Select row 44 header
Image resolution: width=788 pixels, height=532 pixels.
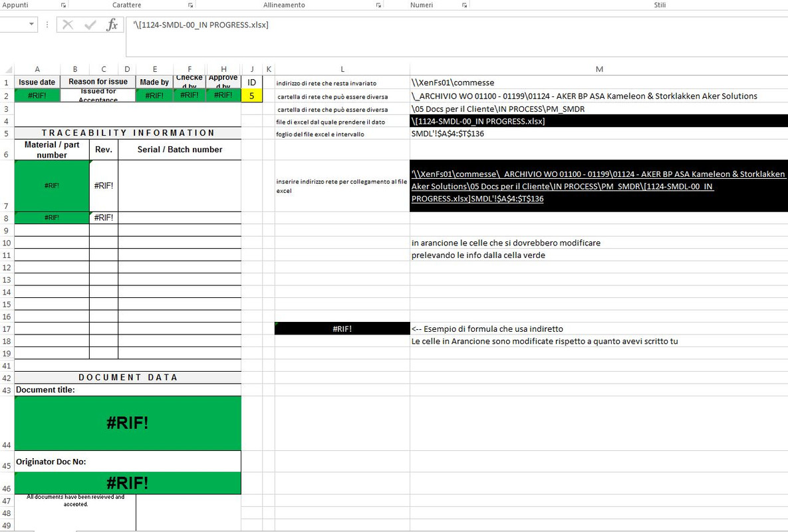click(x=7, y=423)
